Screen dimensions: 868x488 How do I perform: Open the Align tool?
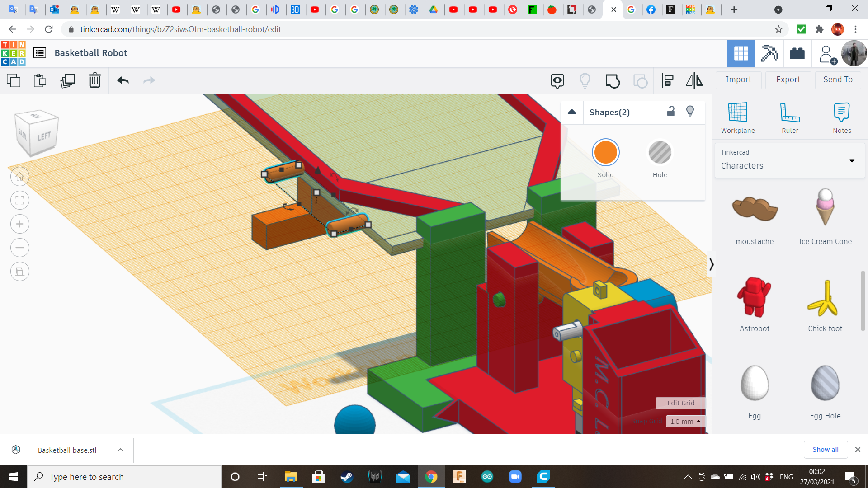click(668, 81)
